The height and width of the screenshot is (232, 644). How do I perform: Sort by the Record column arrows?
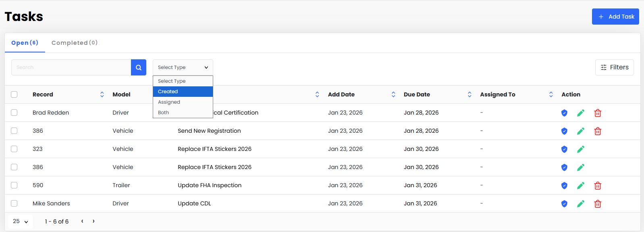tap(102, 94)
